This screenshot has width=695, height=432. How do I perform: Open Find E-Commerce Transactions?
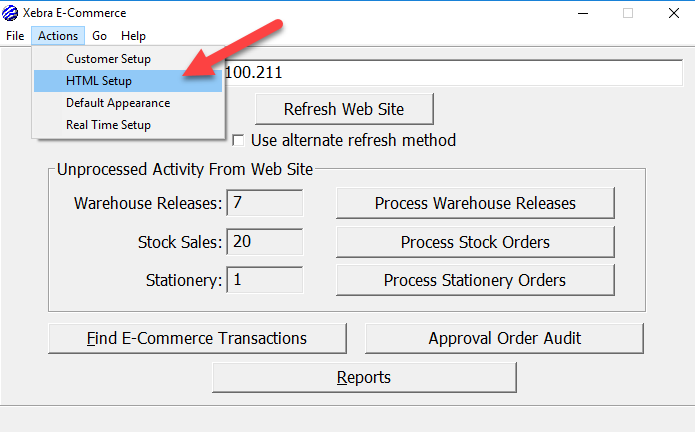click(x=197, y=339)
